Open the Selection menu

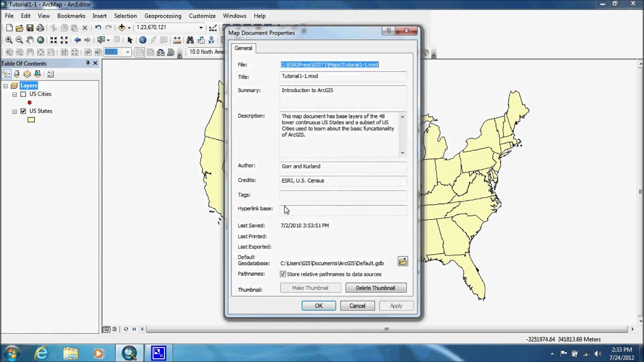point(125,16)
